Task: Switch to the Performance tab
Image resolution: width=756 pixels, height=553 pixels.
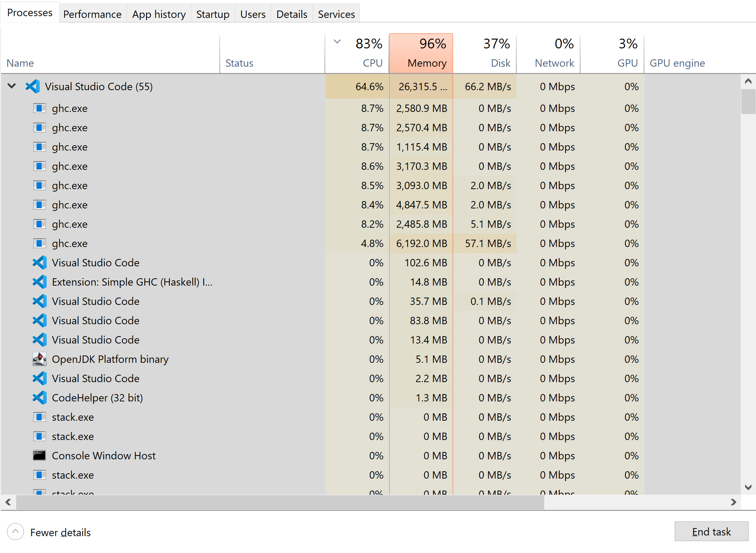Action: coord(92,14)
